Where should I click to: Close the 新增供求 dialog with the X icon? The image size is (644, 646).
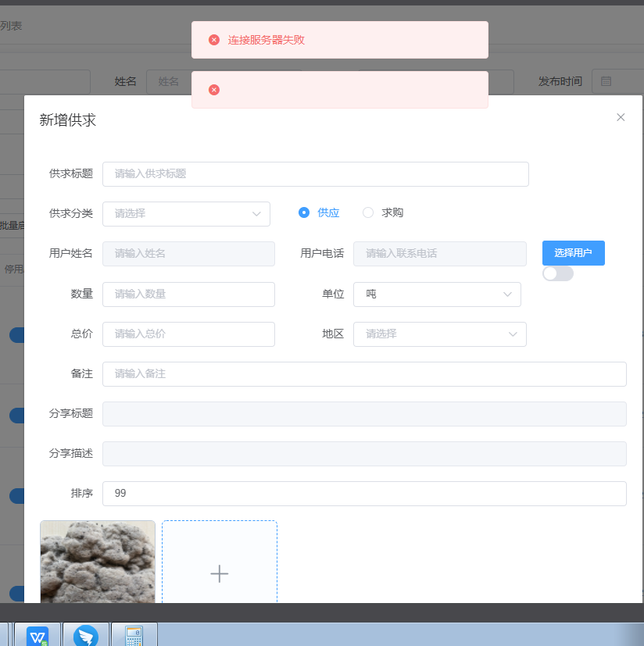(x=621, y=117)
